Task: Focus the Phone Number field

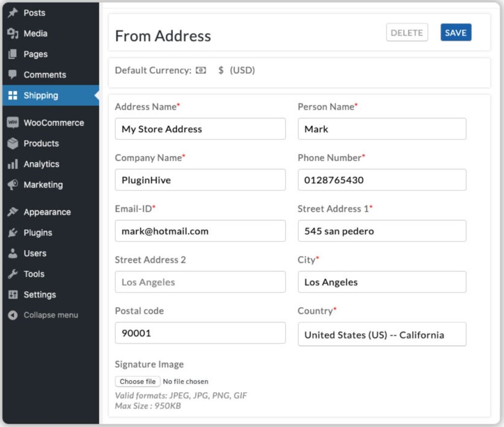Action: (382, 180)
